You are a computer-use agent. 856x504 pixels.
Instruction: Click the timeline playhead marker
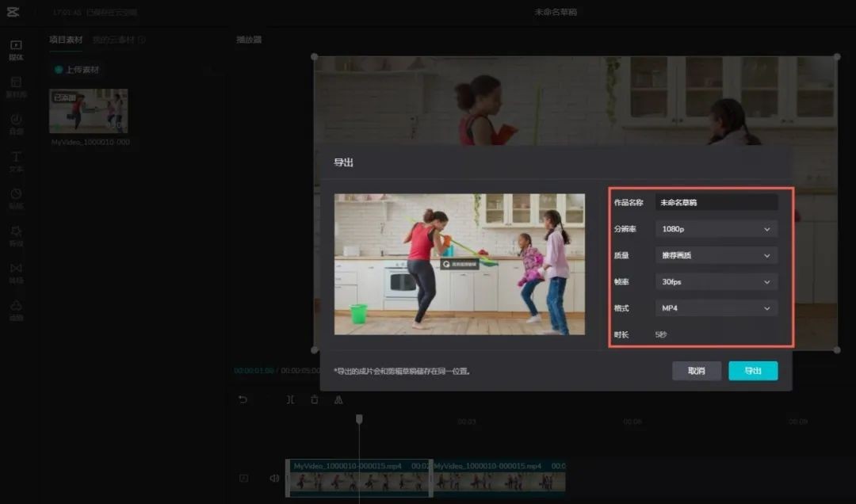(x=359, y=418)
